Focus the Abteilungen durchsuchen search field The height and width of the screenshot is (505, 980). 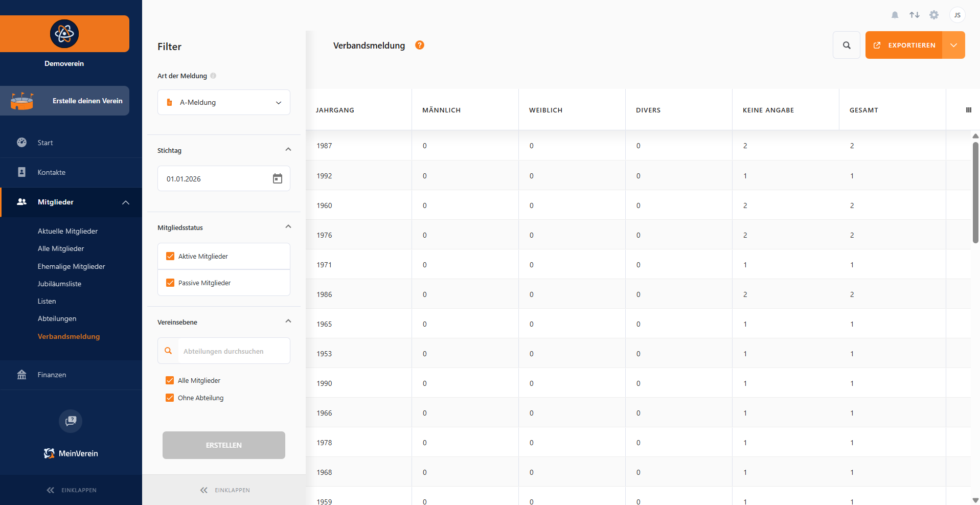pos(224,351)
